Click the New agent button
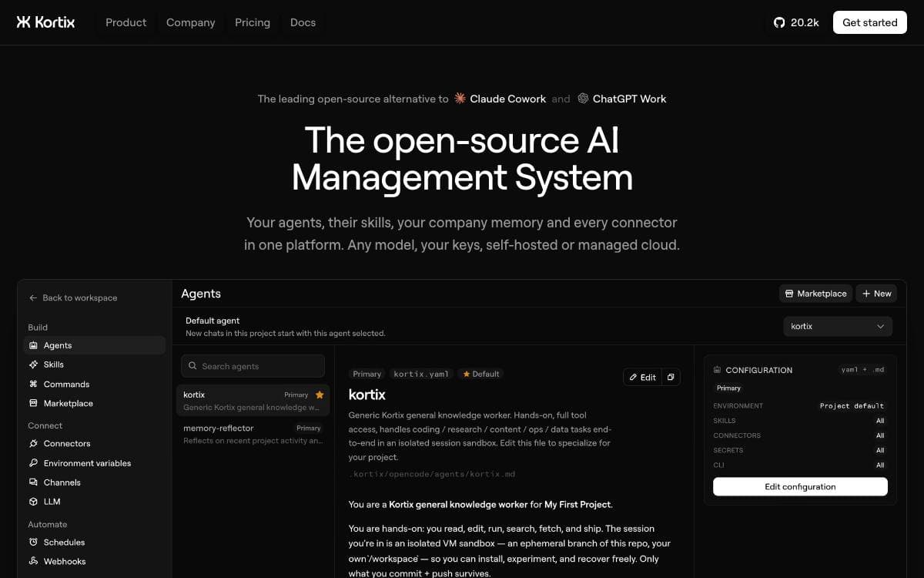 876,294
